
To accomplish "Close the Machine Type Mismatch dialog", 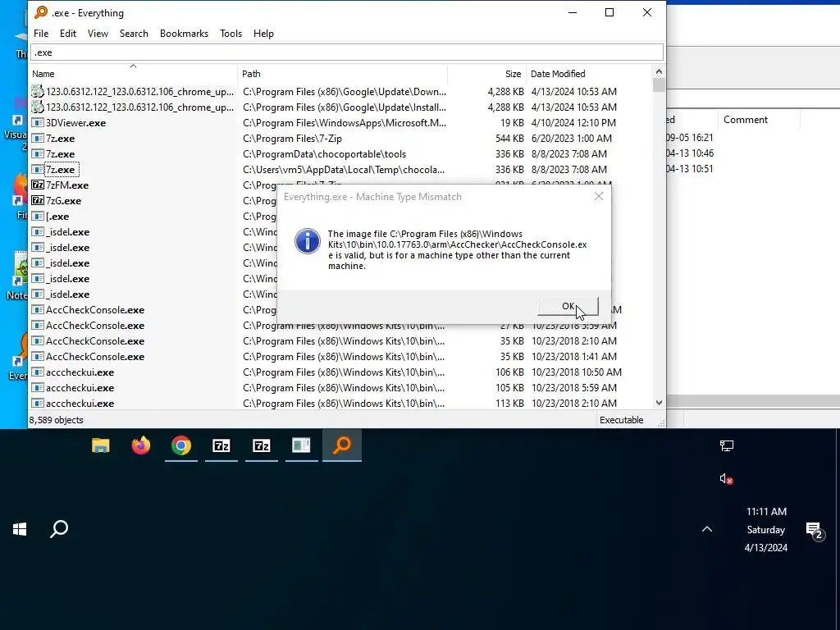I will (x=598, y=197).
